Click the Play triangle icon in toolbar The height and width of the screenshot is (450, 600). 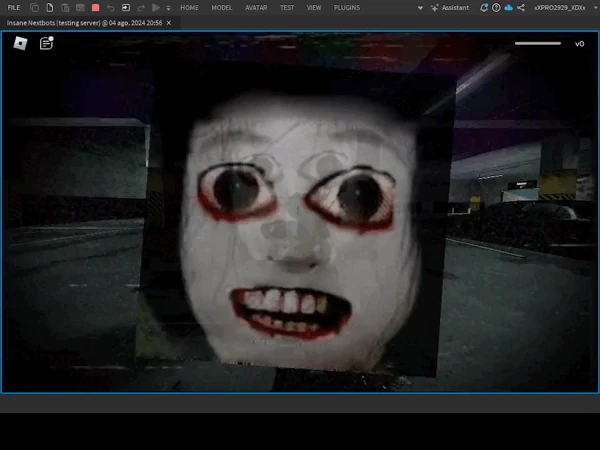point(155,7)
